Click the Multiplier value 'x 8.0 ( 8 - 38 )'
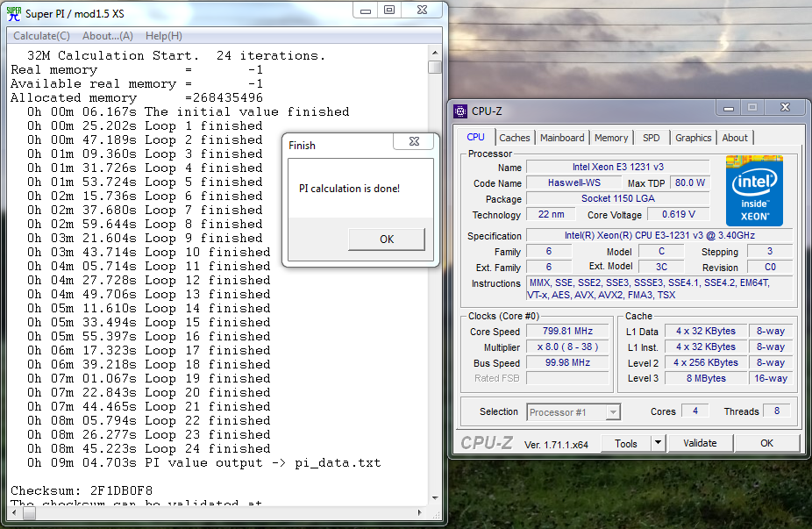812x529 pixels. point(567,347)
